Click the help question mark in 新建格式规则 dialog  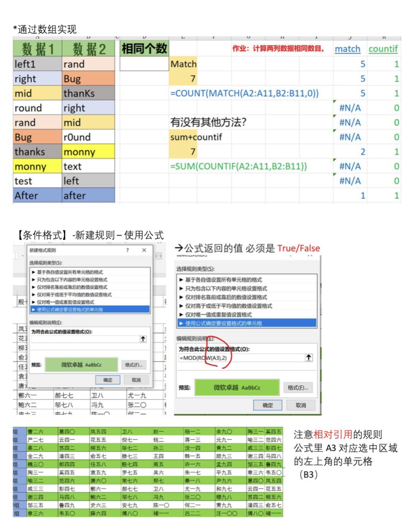coord(127,250)
